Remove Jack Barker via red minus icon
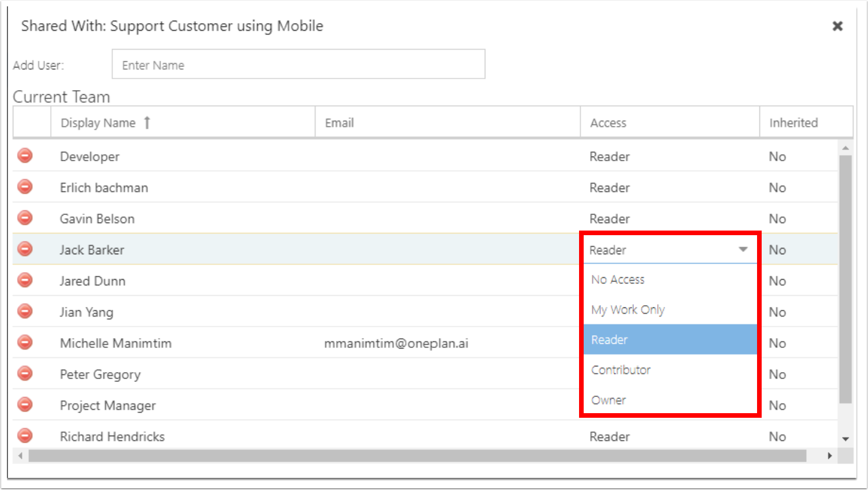 [x=25, y=250]
